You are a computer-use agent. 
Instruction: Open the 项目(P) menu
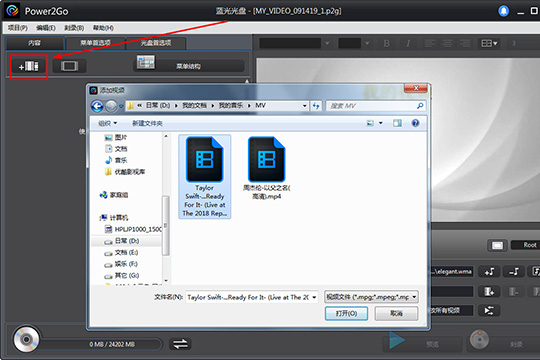(18, 28)
